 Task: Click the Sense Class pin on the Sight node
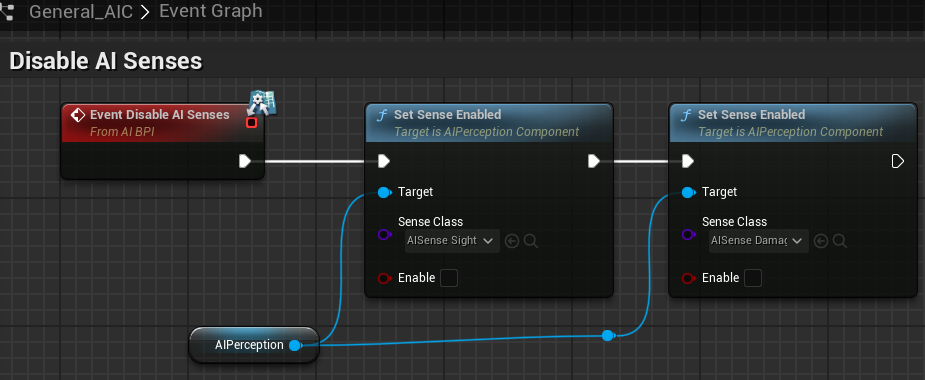[384, 235]
